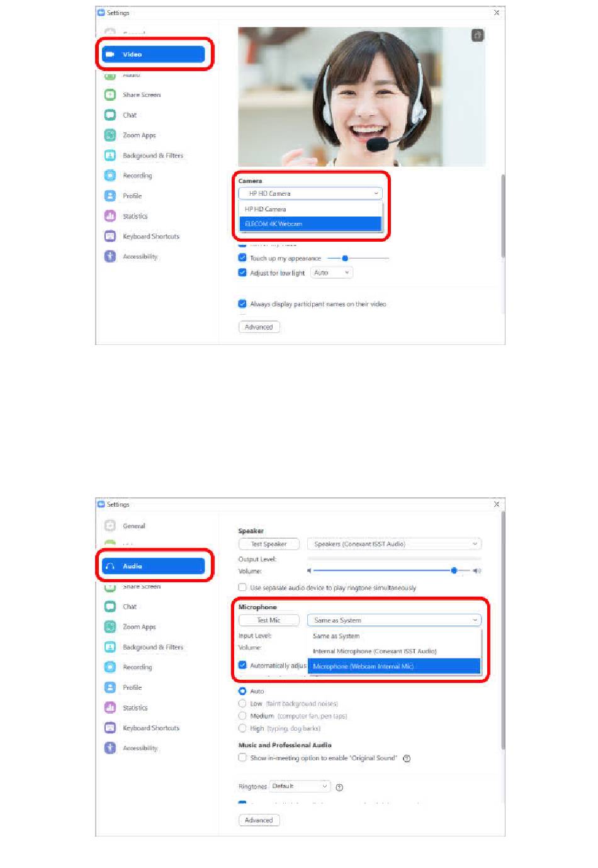Click loud speaker icon at volume slider end
Screen dimensions: 598x868
click(477, 571)
